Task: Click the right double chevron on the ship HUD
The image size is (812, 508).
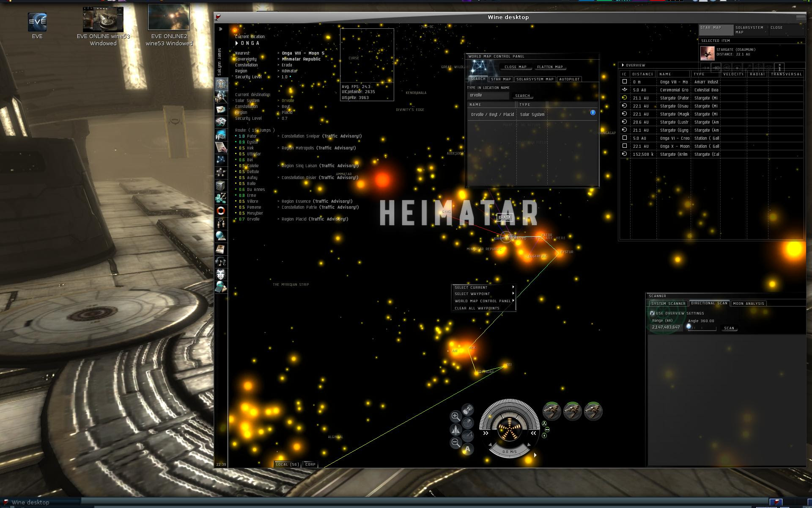Action: [x=533, y=433]
